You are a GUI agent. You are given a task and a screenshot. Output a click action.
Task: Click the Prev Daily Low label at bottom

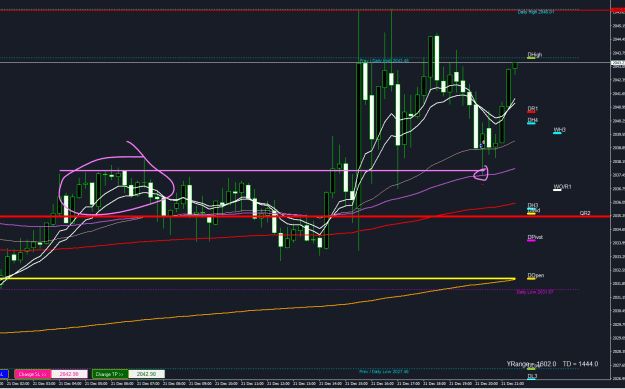[x=384, y=371]
